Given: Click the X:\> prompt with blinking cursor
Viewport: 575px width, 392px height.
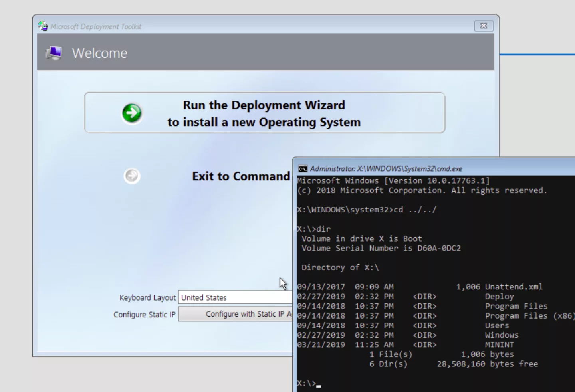Looking at the screenshot, I should point(309,384).
